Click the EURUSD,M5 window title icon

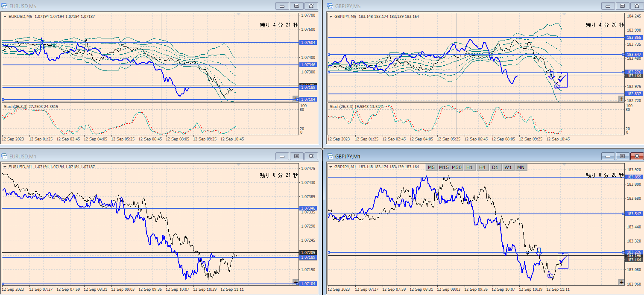[4, 6]
